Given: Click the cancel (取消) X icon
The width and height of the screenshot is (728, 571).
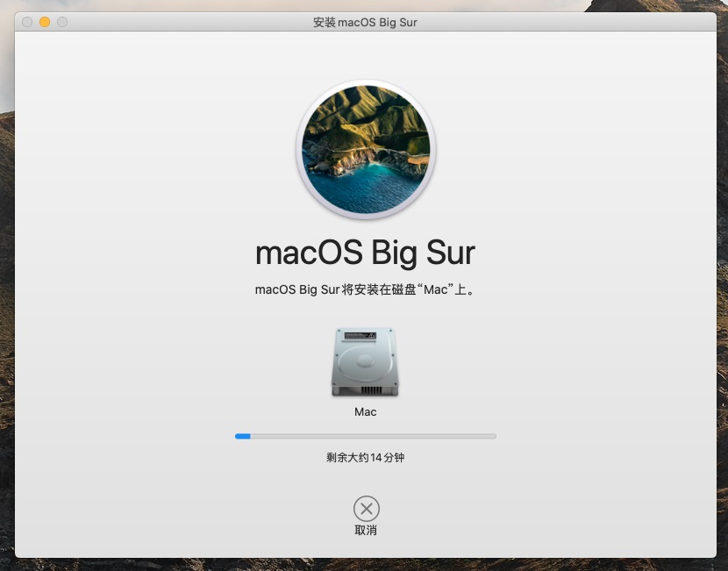Looking at the screenshot, I should (x=367, y=509).
